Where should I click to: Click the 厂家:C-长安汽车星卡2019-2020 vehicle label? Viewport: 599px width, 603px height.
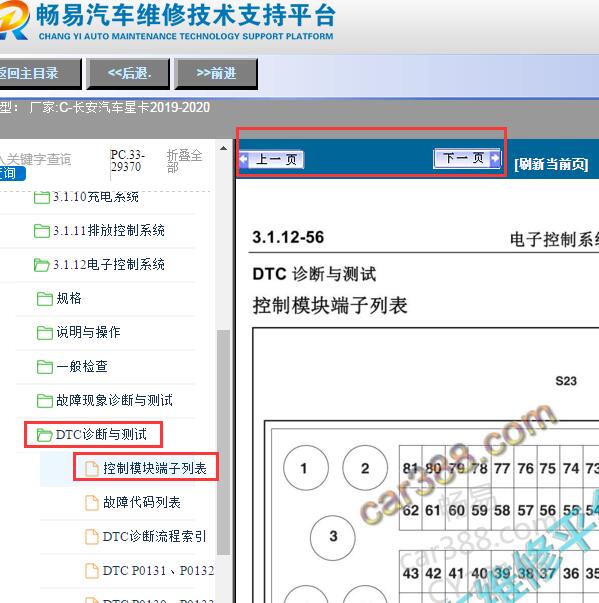click(120, 107)
